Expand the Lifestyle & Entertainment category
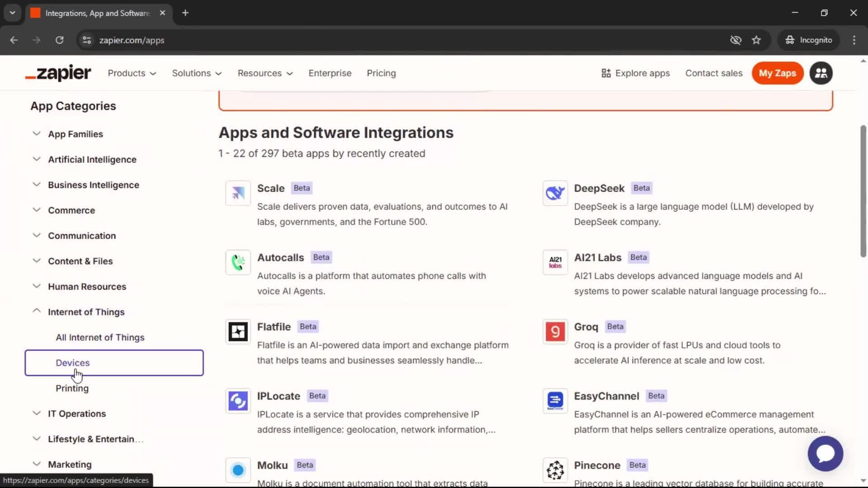 pyautogui.click(x=37, y=438)
